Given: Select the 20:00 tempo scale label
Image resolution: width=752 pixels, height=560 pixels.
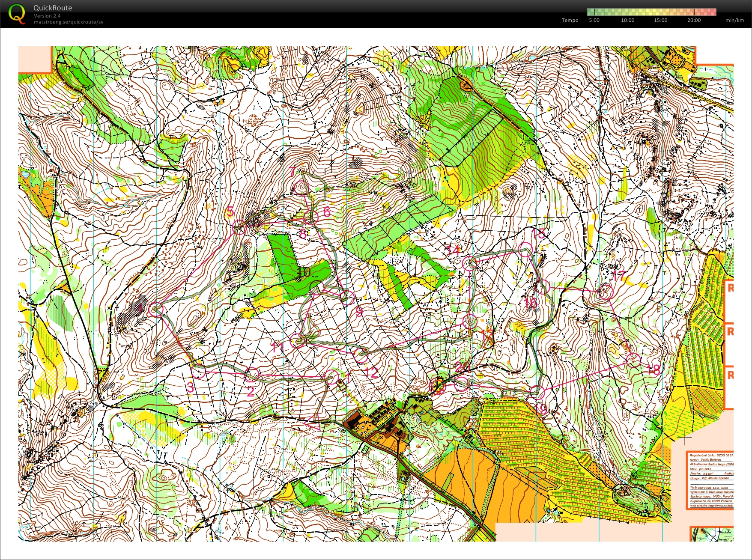Looking at the screenshot, I should click(694, 20).
